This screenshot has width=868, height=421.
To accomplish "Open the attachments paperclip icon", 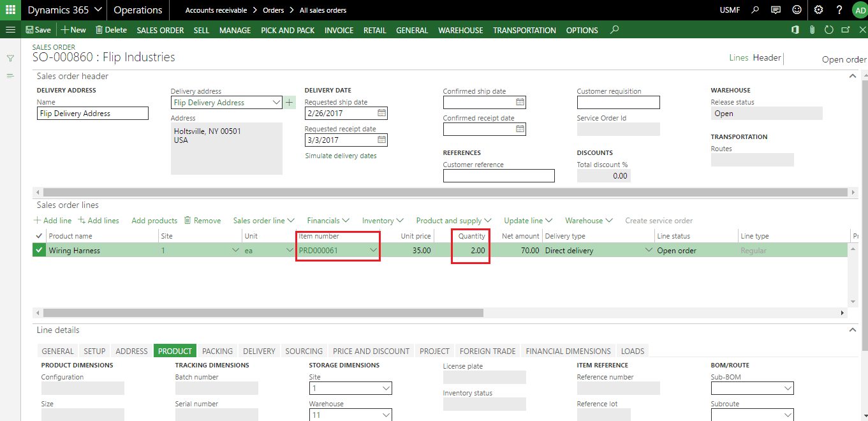I will pyautogui.click(x=811, y=29).
